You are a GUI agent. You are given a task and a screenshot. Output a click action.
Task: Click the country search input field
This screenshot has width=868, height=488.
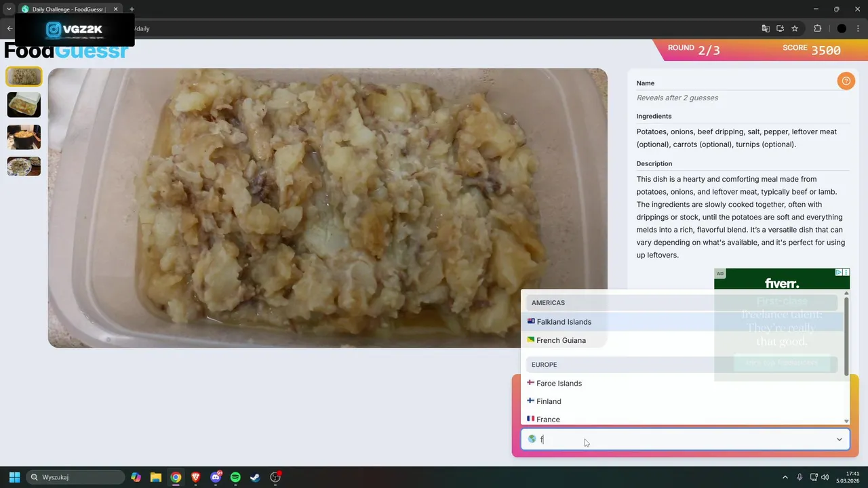pos(685,439)
